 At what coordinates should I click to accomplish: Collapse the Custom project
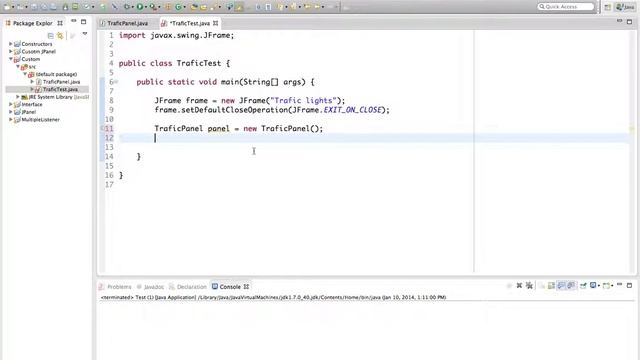point(11,59)
